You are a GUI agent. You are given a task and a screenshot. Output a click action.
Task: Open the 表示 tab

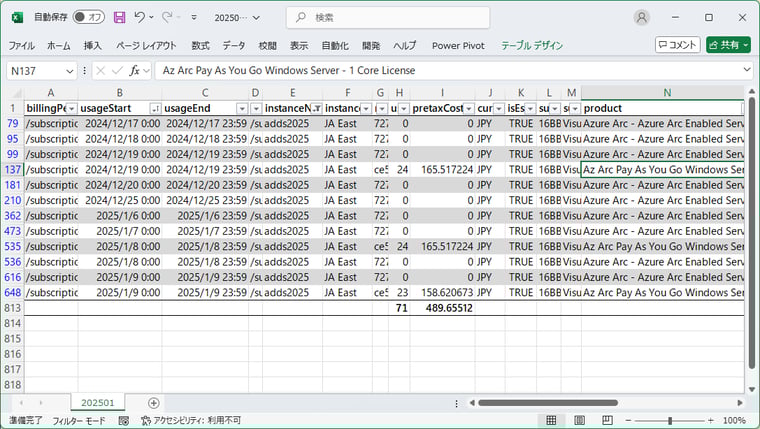[299, 46]
